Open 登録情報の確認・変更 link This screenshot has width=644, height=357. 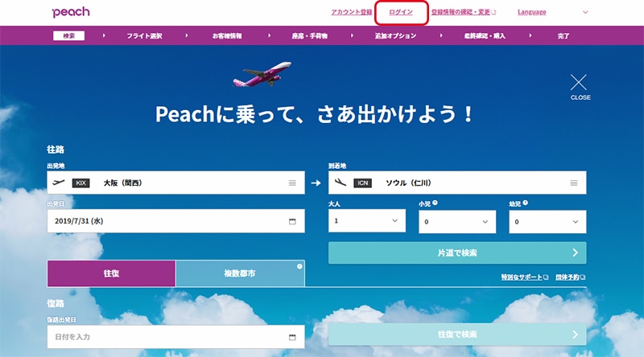464,12
